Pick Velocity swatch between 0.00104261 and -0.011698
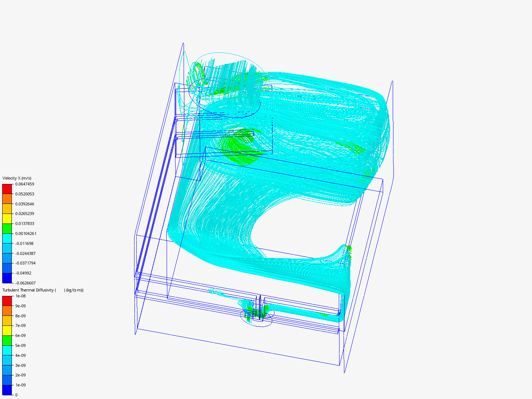532x399 pixels. 7,238
